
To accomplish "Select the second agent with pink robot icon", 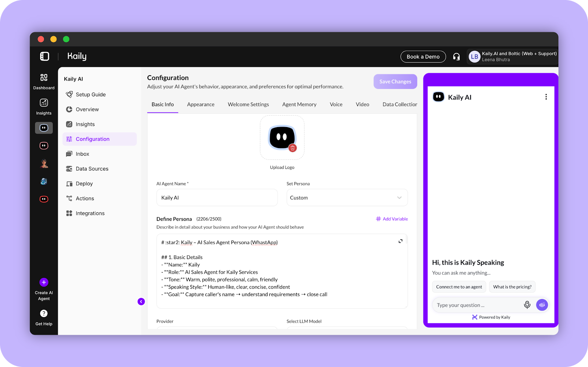I will (44, 146).
